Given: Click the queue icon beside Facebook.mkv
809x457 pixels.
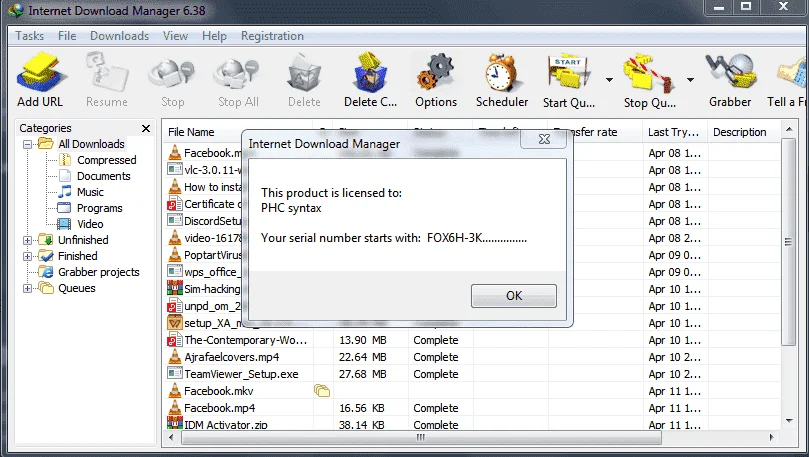Looking at the screenshot, I should pos(321,390).
